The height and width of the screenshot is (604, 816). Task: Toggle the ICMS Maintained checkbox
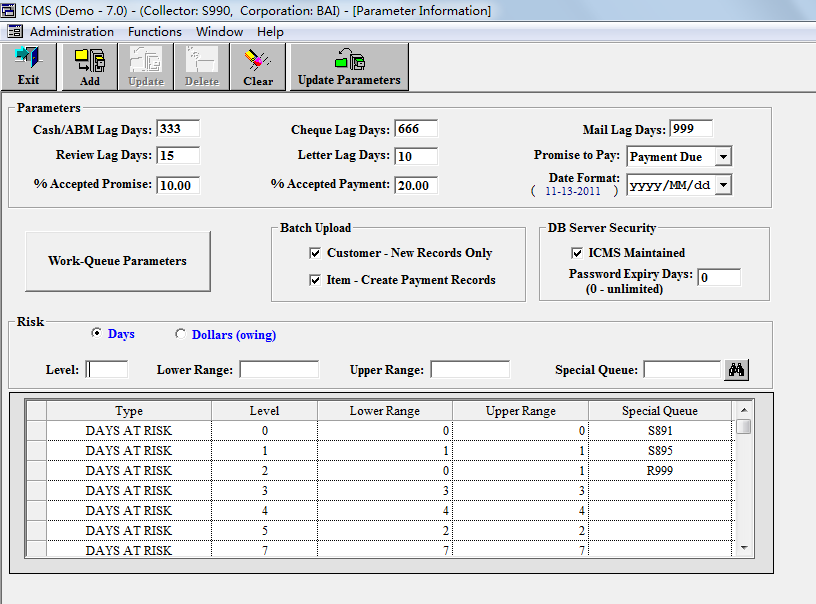coord(577,253)
